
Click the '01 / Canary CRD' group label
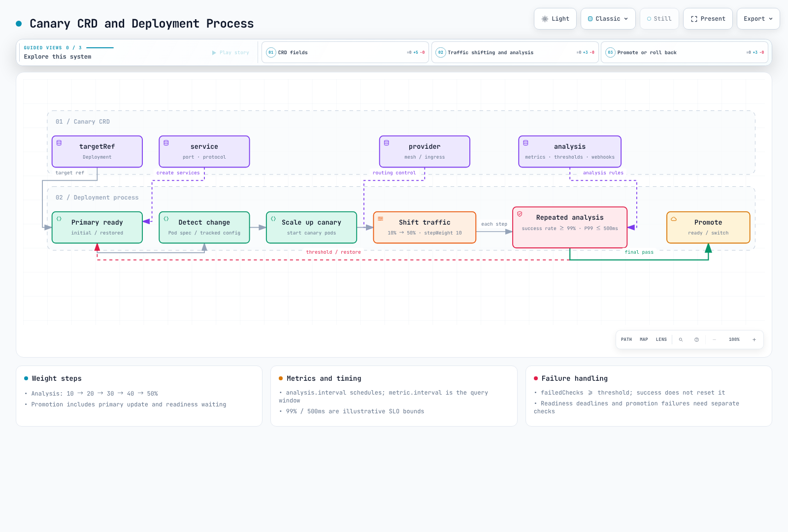(83, 122)
